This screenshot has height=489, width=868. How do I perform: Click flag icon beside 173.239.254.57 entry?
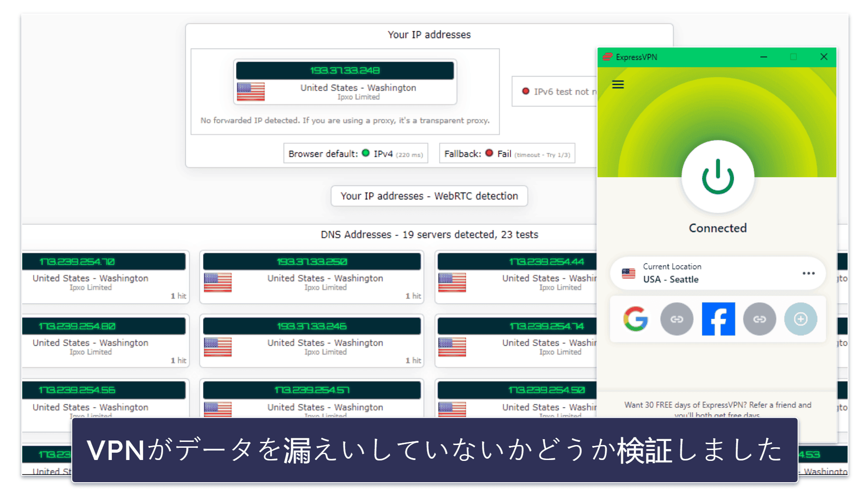[217, 409]
